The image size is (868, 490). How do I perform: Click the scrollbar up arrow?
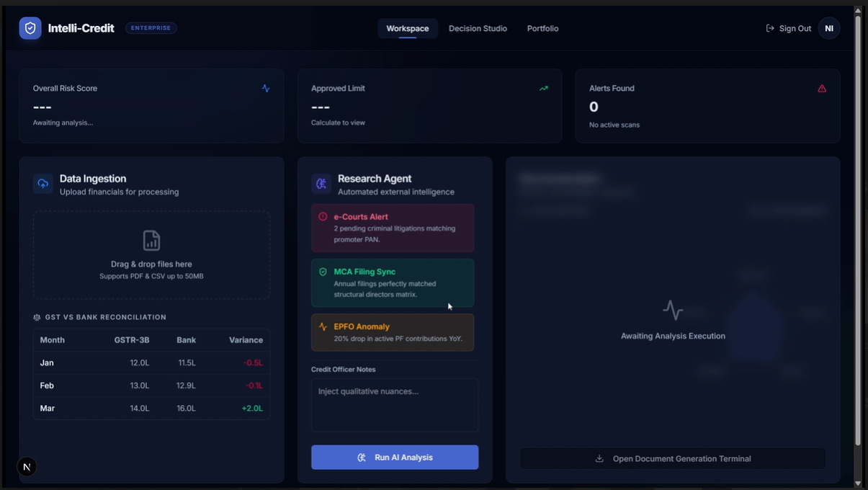(858, 10)
